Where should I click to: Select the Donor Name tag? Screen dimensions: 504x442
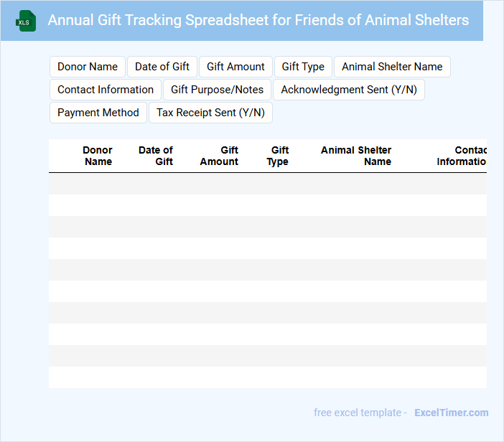pos(88,67)
